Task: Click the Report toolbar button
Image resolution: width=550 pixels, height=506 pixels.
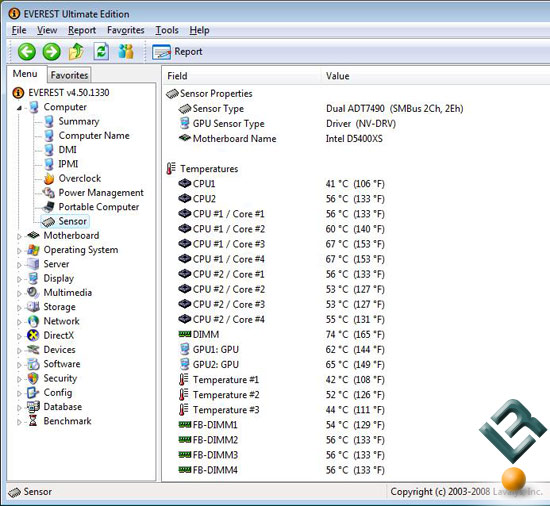Action: click(177, 52)
